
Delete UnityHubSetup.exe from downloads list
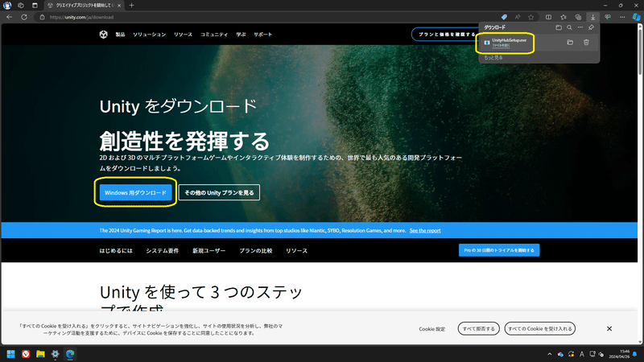pos(586,43)
